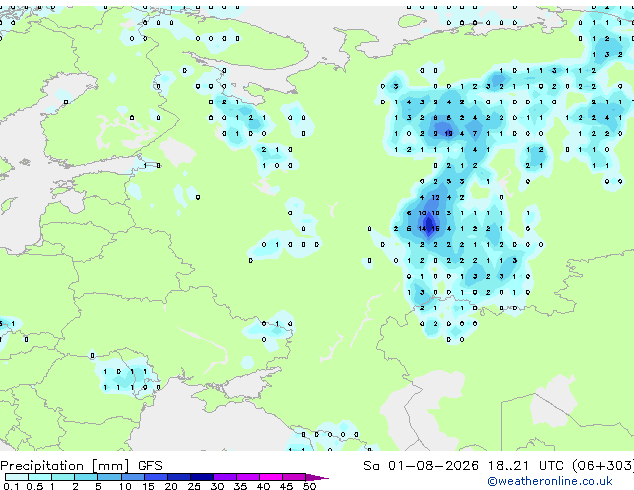The image size is (634, 490).
Task: Click the '14' precipitation value on the map
Action: point(422,229)
